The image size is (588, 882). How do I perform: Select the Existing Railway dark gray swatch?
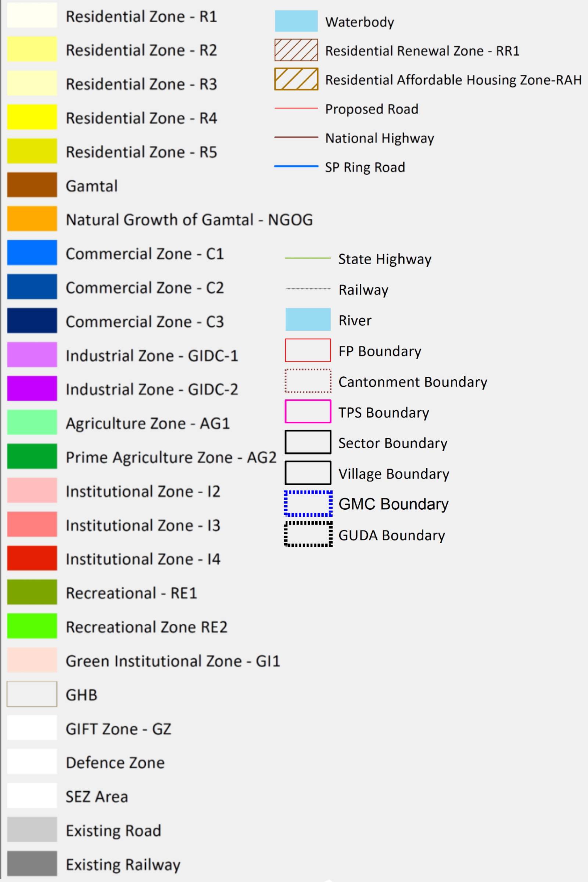(32, 864)
